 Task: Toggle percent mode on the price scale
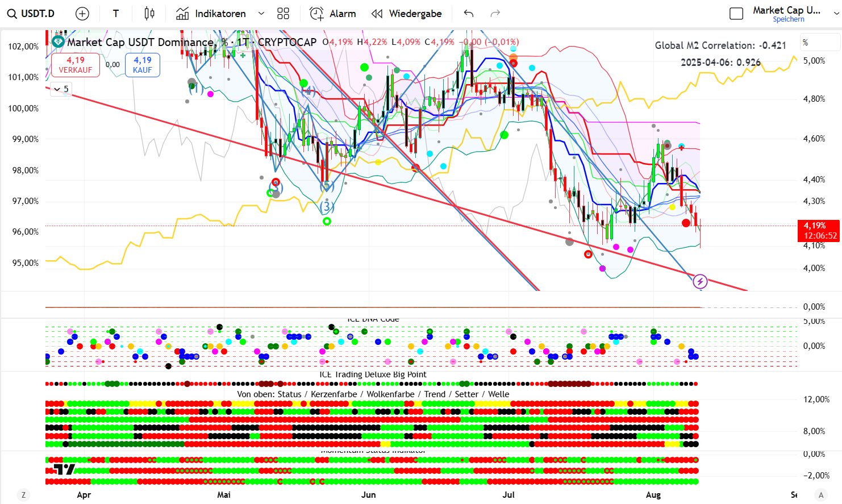(x=805, y=43)
